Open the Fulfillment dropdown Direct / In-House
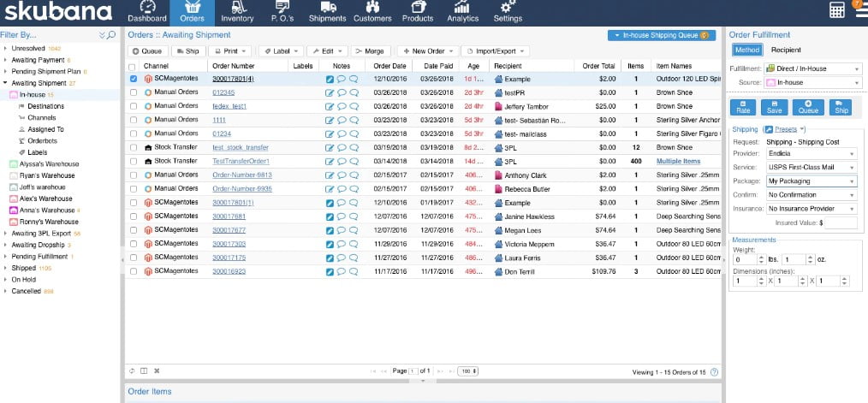Image resolution: width=868 pixels, height=403 pixels. click(x=812, y=68)
